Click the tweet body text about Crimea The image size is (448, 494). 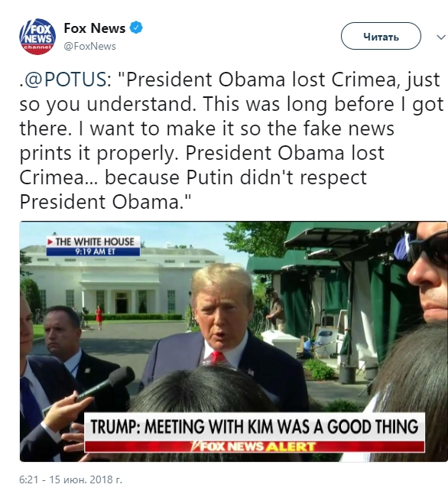(x=231, y=141)
